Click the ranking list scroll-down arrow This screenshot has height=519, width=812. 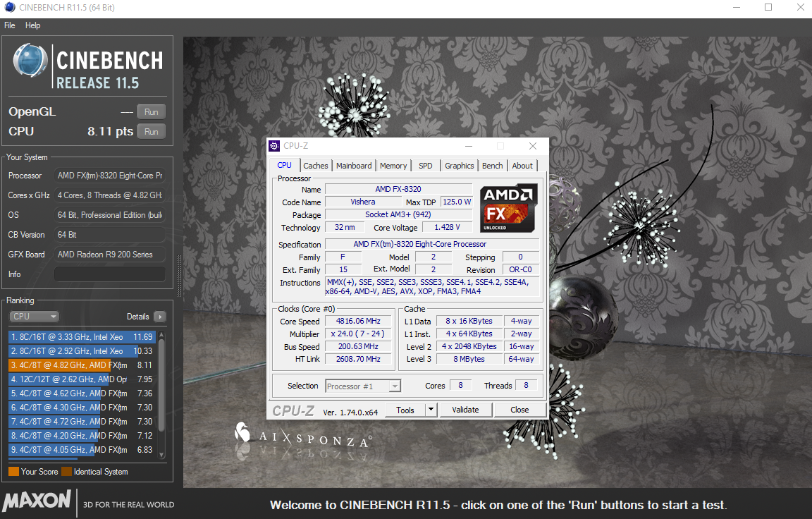[x=161, y=455]
